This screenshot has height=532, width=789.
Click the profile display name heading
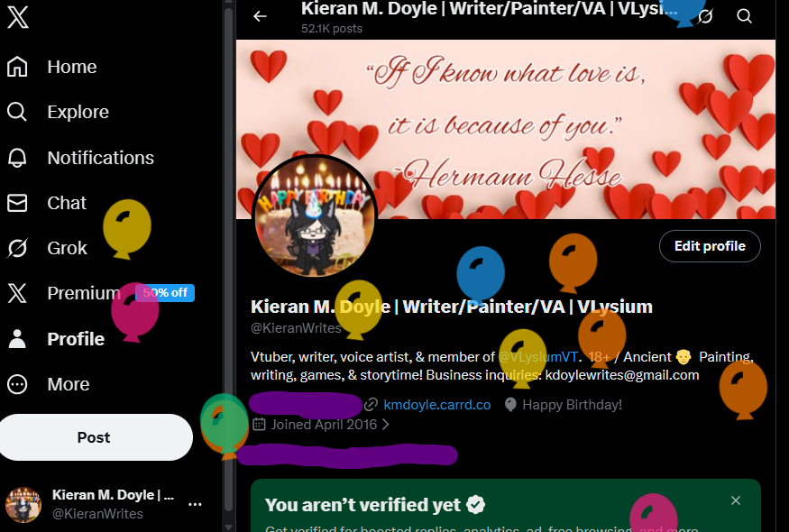pos(452,307)
